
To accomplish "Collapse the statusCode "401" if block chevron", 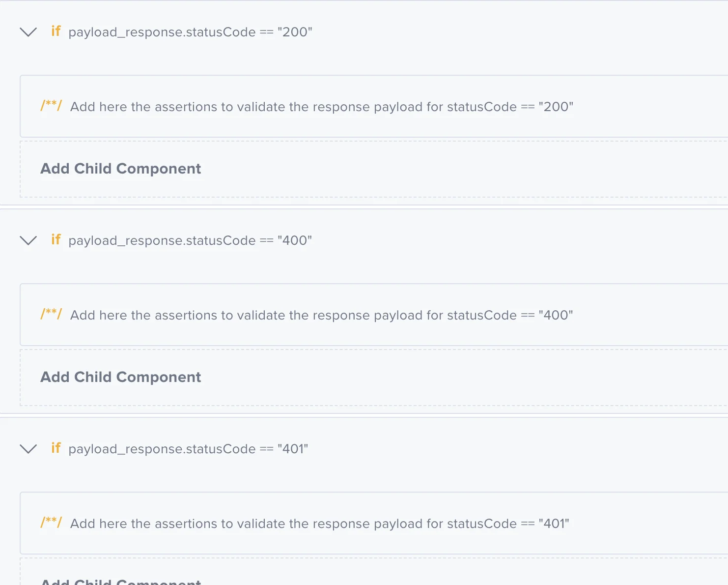I will [28, 449].
